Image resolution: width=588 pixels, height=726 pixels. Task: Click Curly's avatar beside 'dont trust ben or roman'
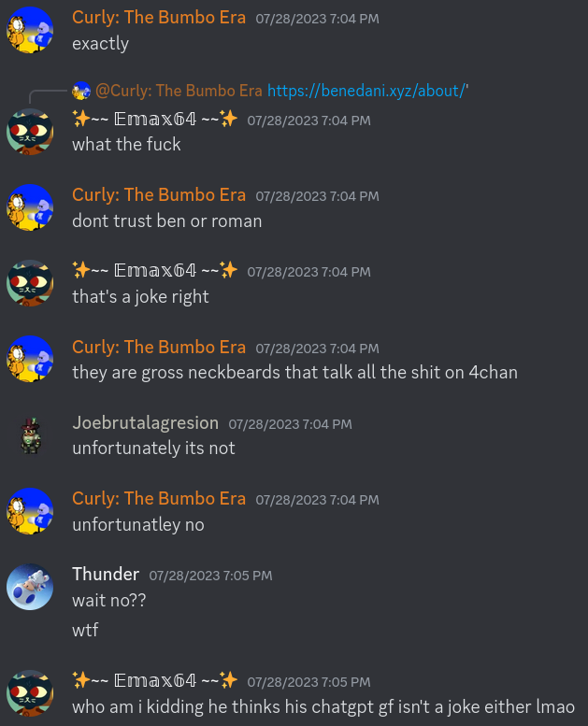pos(30,207)
